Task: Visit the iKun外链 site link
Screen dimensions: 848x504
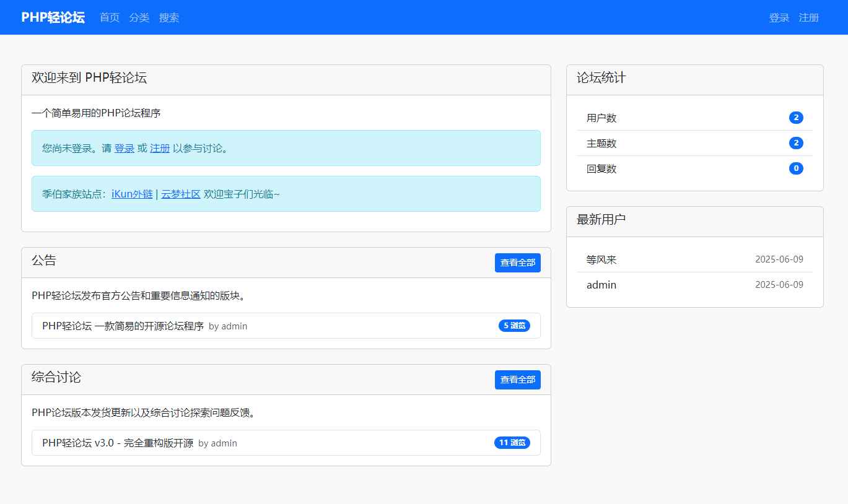Action: click(x=132, y=193)
